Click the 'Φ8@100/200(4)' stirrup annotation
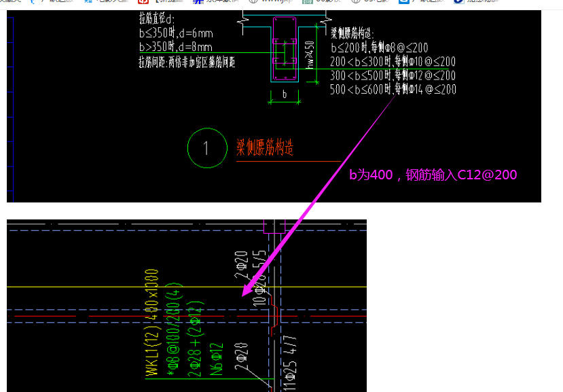Screen dimensions: 563x392 [175, 329]
